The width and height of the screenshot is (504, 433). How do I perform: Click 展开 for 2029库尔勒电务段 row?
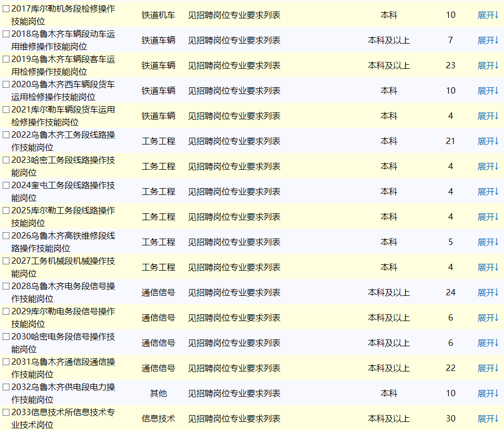(488, 318)
